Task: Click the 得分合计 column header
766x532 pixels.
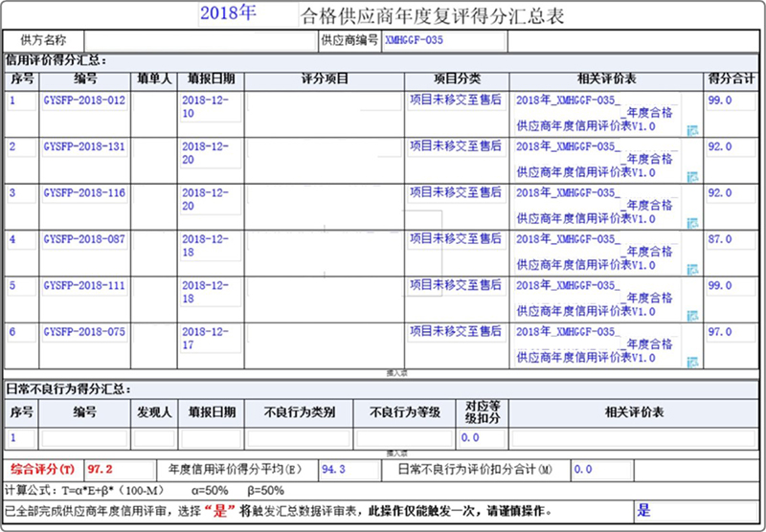Action: click(x=732, y=79)
